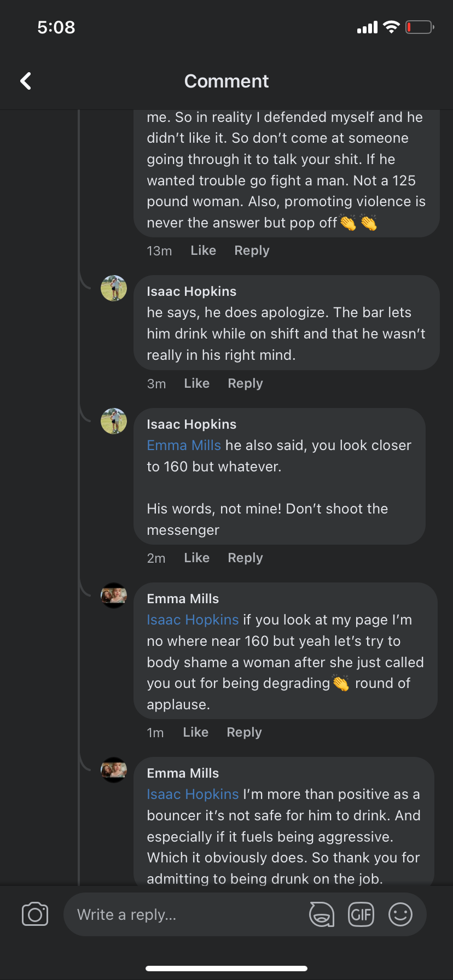Open the emoji smiley picker
Viewport: 453px width, 980px height.
pos(400,914)
